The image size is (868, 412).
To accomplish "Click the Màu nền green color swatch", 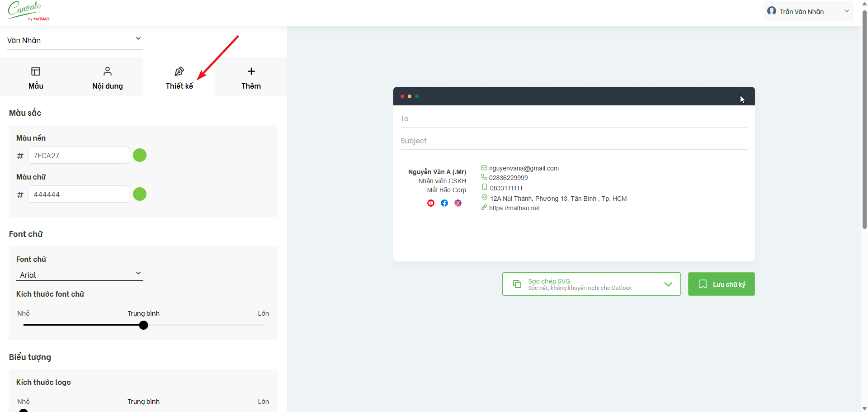I will coord(140,155).
